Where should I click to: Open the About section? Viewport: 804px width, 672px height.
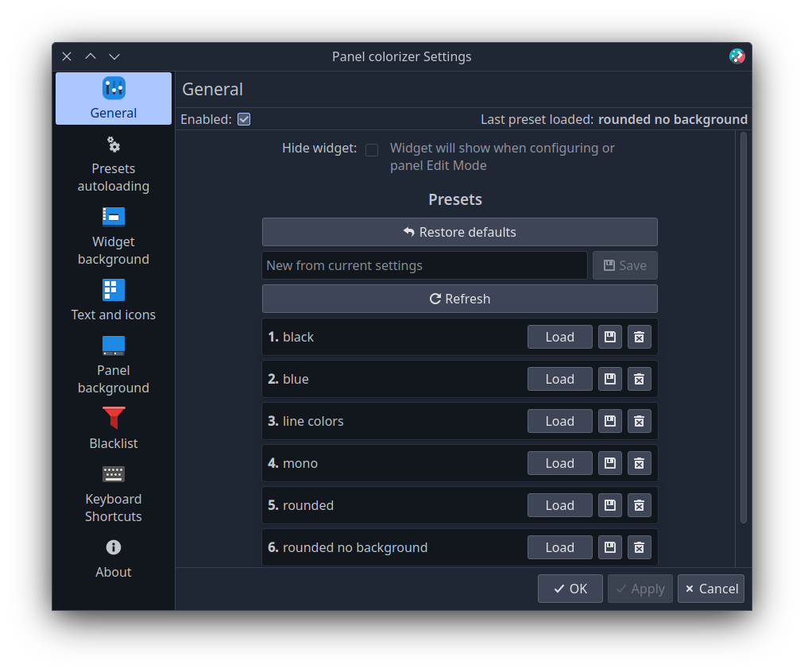113,560
